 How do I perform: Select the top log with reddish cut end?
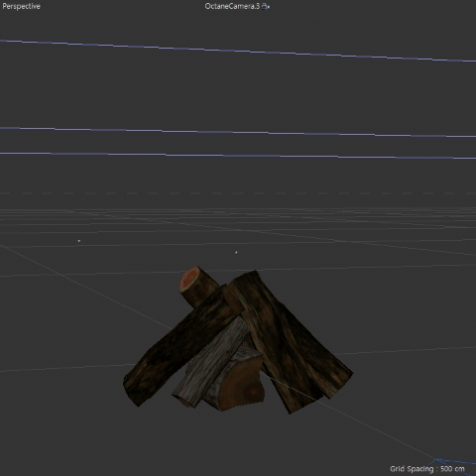pos(197,287)
